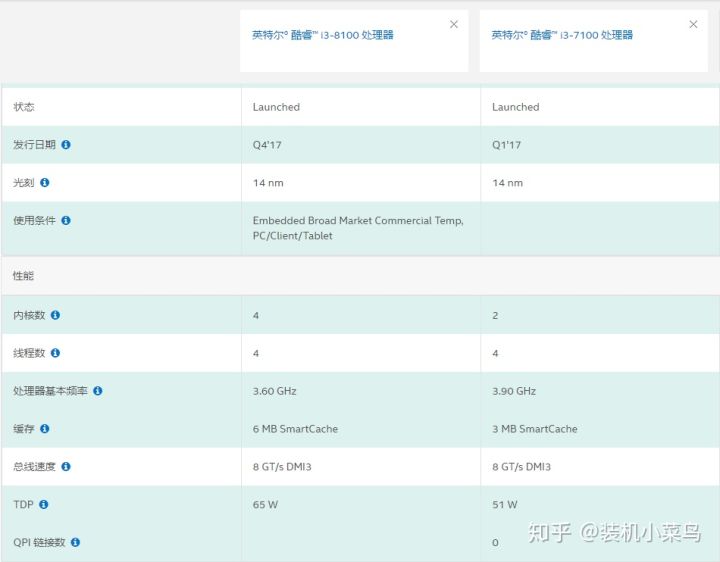
Task: Select the 总线速度 row label
Action: 34,466
